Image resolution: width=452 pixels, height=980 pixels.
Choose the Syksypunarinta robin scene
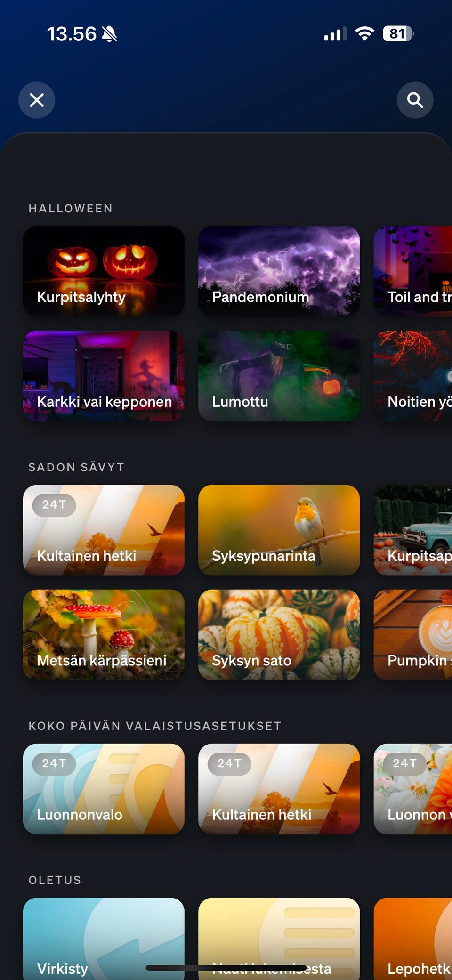pos(279,530)
